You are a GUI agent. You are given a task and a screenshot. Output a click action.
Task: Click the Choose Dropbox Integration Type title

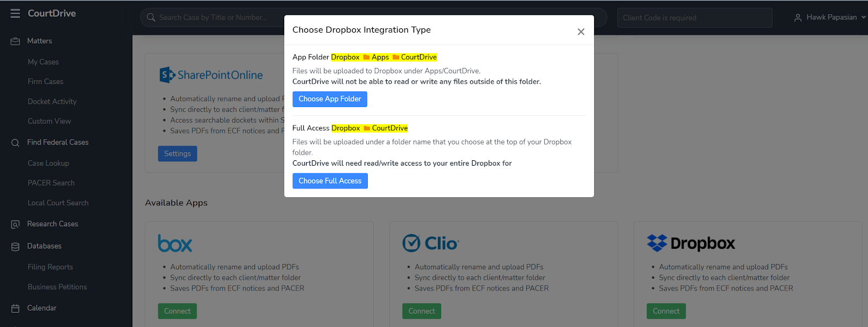[x=361, y=30]
